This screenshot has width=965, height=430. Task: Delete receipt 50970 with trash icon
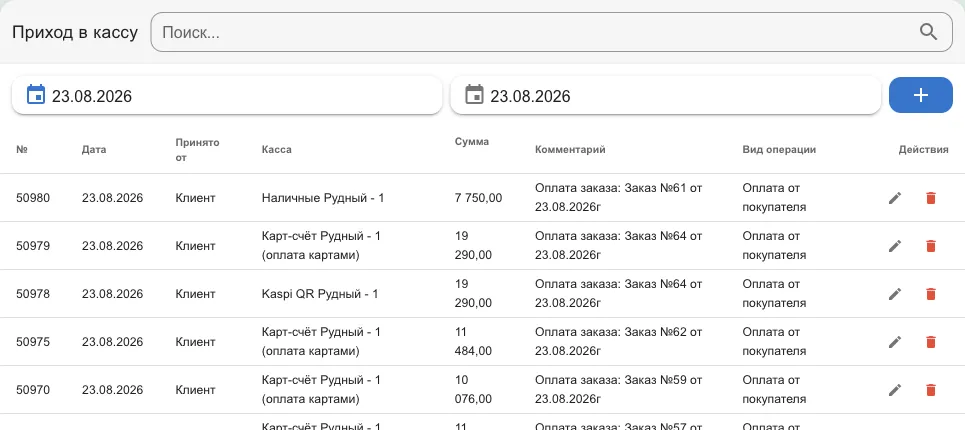click(x=931, y=389)
